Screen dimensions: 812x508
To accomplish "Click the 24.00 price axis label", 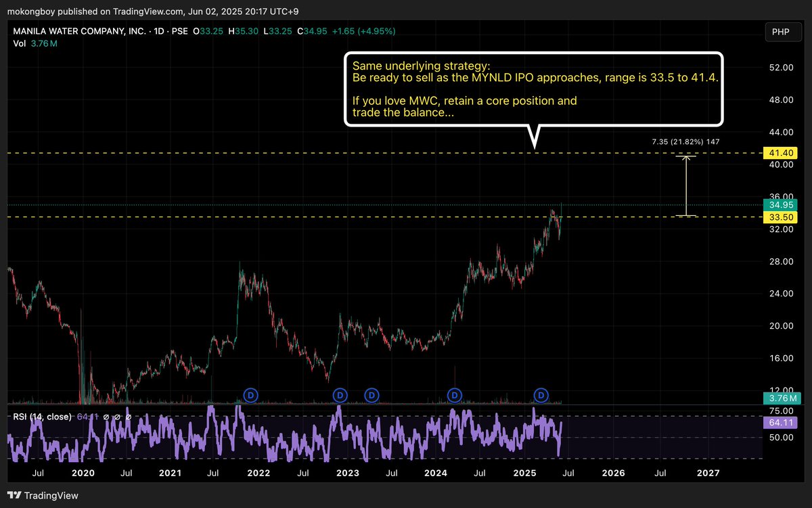I will pos(780,294).
